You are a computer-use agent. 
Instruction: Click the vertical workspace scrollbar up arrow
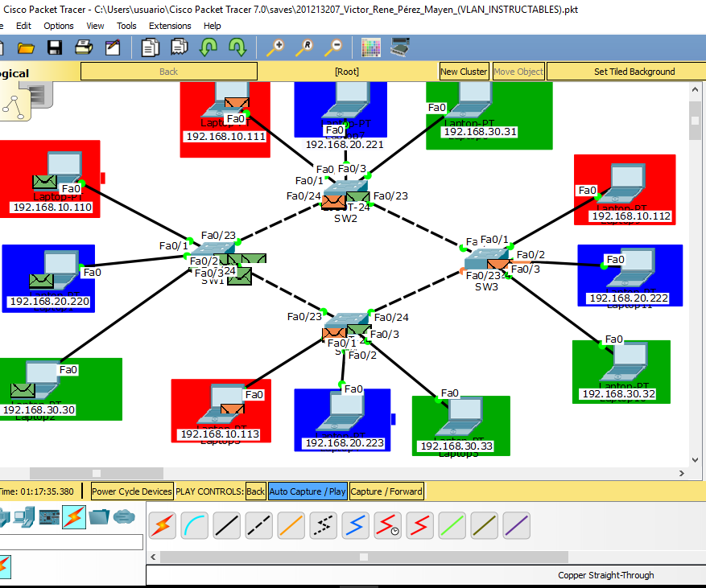pos(695,89)
